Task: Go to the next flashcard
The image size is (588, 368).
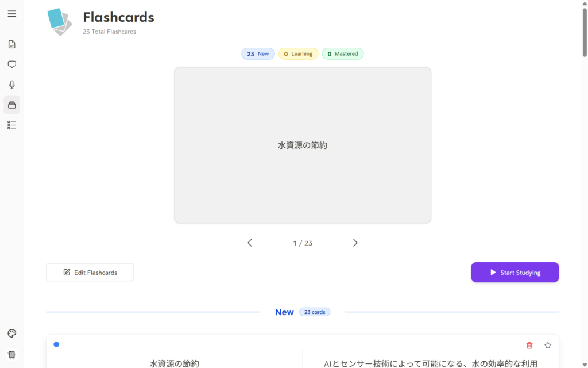Action: pyautogui.click(x=355, y=243)
